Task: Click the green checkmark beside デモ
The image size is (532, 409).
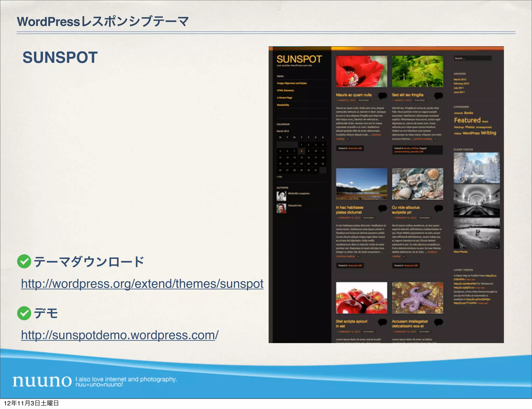Action: 24,313
